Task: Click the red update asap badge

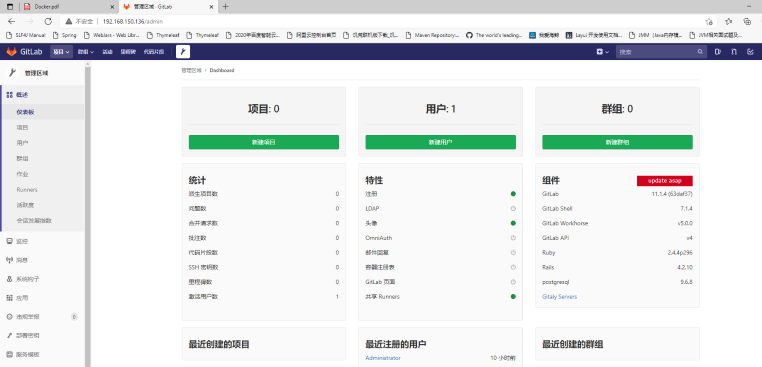Action: (x=665, y=181)
